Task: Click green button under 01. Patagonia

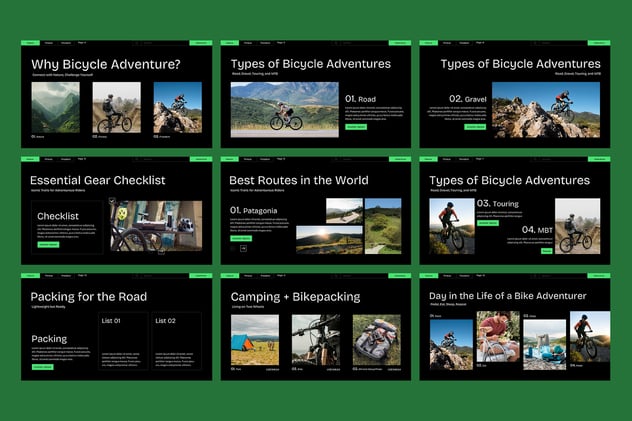Action: tap(241, 238)
